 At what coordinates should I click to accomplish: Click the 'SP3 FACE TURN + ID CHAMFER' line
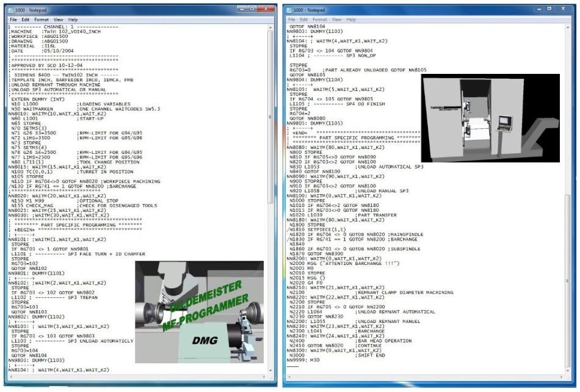[x=78, y=254]
